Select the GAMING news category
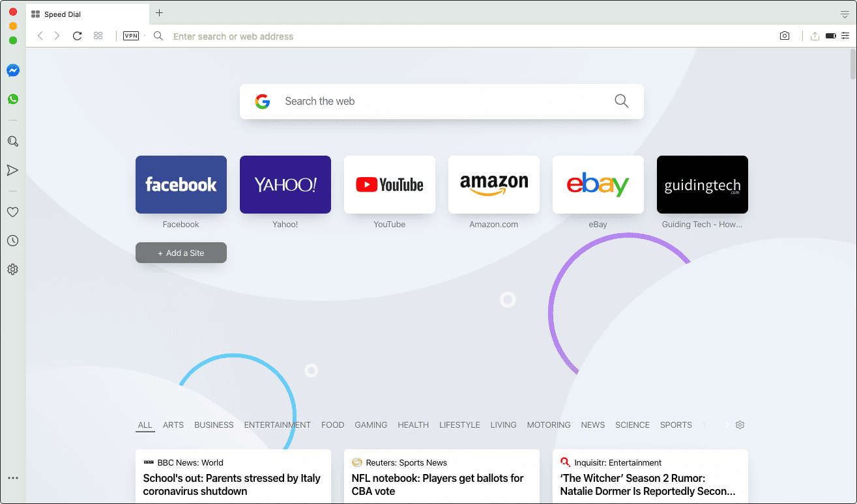 [371, 425]
